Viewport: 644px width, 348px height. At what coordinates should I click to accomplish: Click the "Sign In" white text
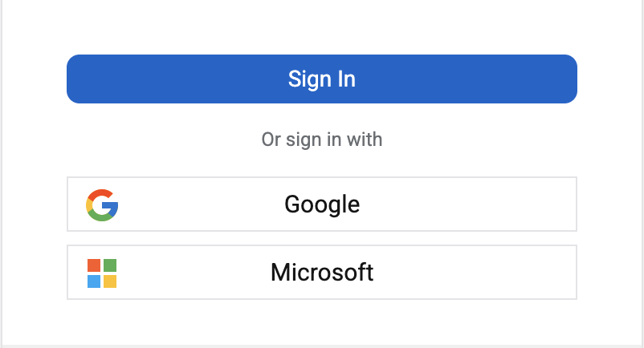321,79
